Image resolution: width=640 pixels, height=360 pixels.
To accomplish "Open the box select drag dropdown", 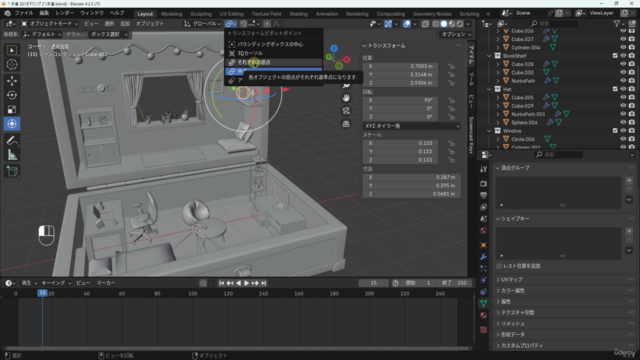I will (109, 35).
